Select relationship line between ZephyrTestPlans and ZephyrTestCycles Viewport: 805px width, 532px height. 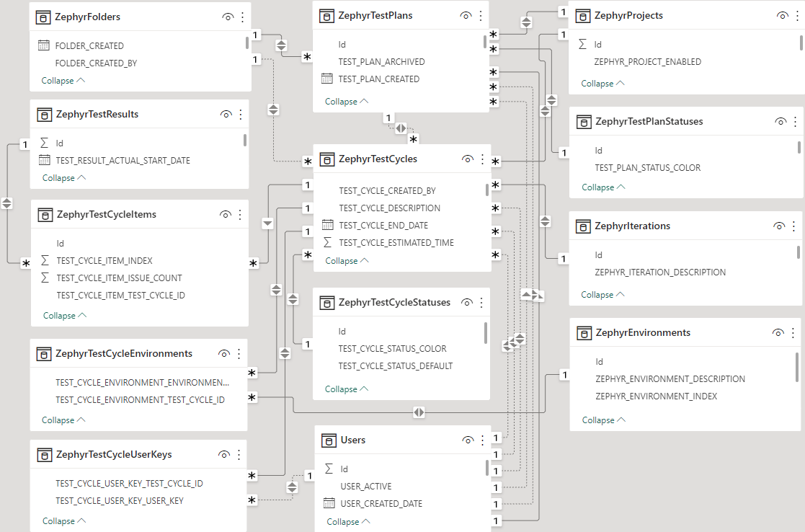[x=401, y=128]
